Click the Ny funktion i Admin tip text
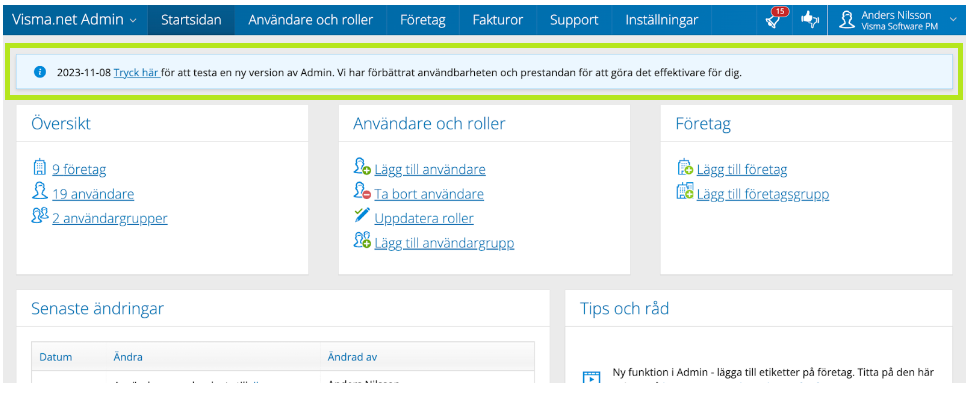The width and height of the screenshot is (970, 393). pos(773,372)
